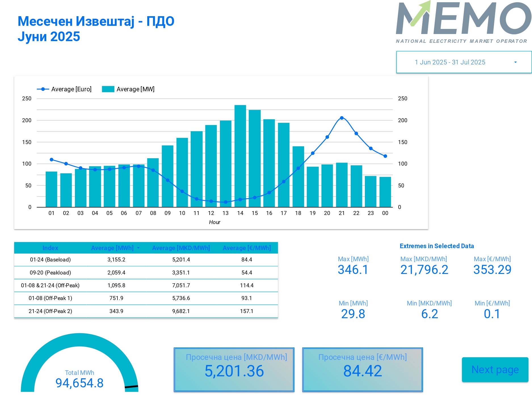Click the date range dropdown arrow

pyautogui.click(x=515, y=62)
